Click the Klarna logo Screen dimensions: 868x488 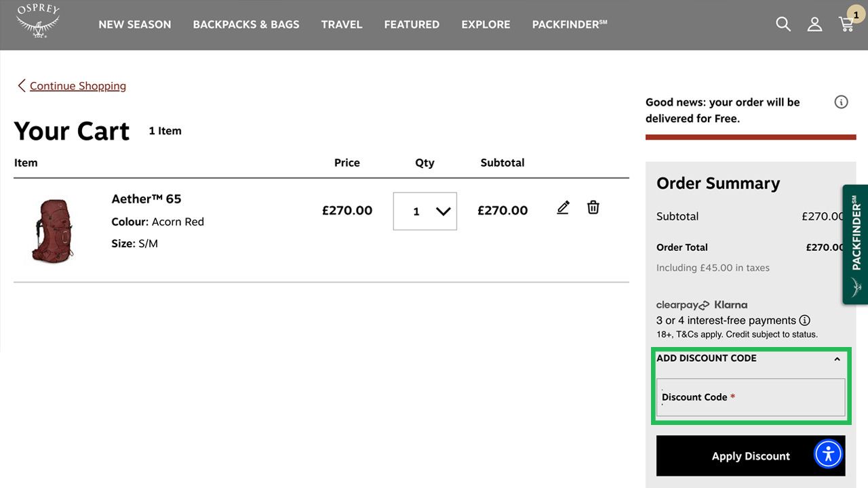[731, 305]
